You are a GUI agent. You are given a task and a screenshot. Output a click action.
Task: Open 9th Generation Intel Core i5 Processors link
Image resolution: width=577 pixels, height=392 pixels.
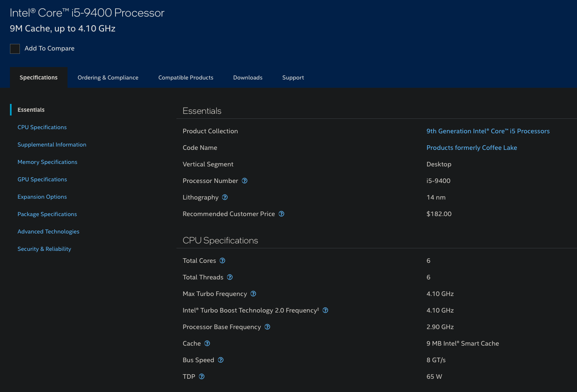(488, 131)
